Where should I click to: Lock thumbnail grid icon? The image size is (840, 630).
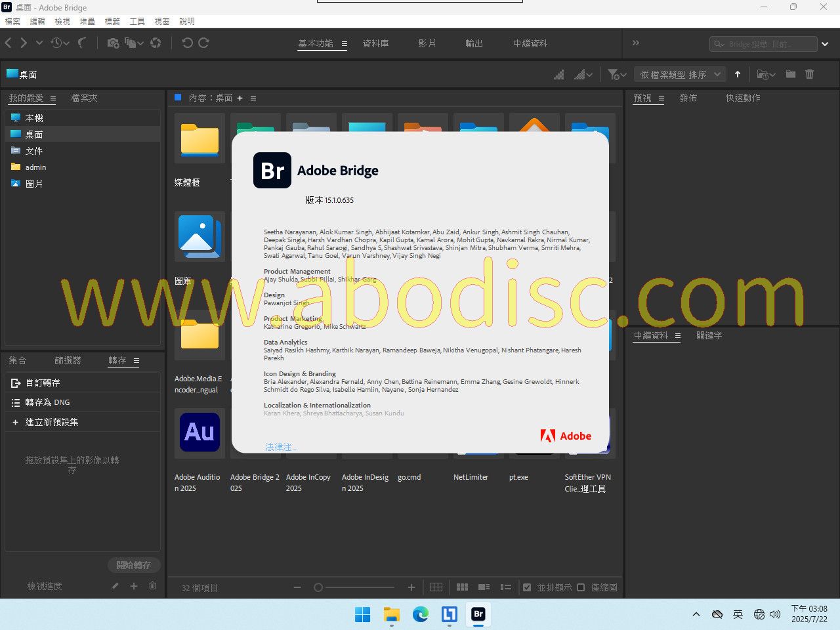(x=436, y=587)
